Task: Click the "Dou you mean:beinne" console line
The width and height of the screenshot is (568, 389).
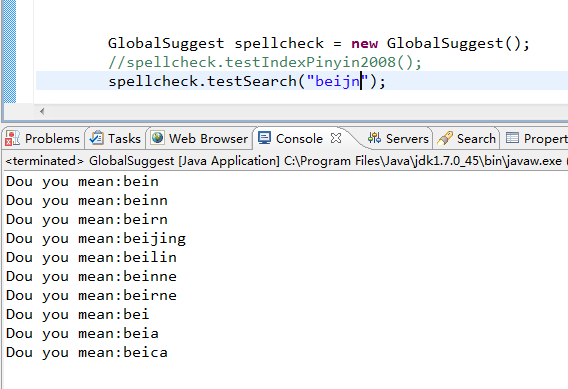Action: pyautogui.click(x=91, y=277)
